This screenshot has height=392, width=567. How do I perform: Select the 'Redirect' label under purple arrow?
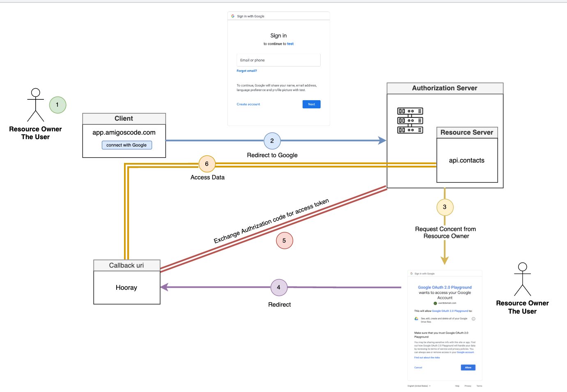tap(280, 305)
